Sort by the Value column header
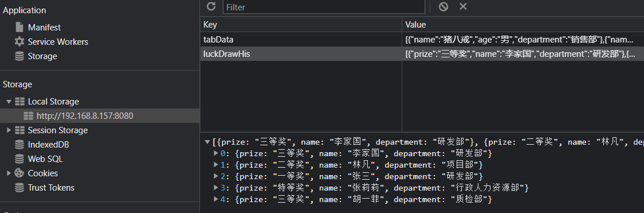The image size is (644, 213). pos(523,25)
